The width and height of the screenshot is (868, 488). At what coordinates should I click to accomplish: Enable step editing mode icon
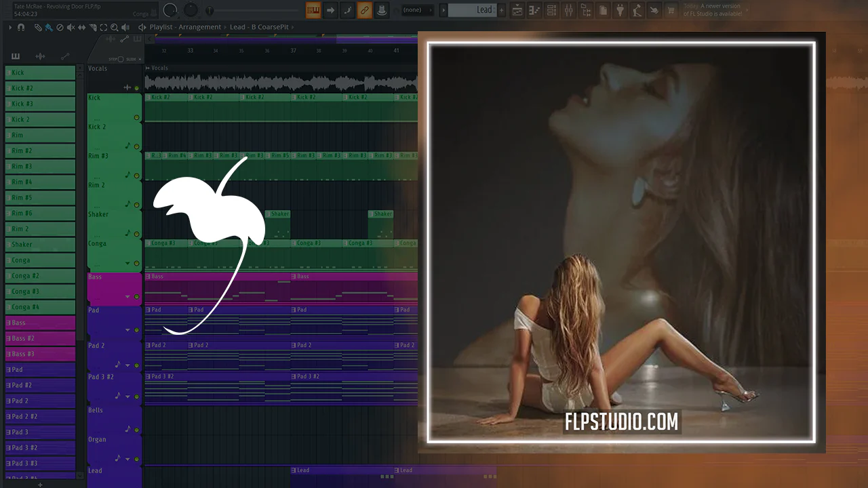(x=347, y=10)
